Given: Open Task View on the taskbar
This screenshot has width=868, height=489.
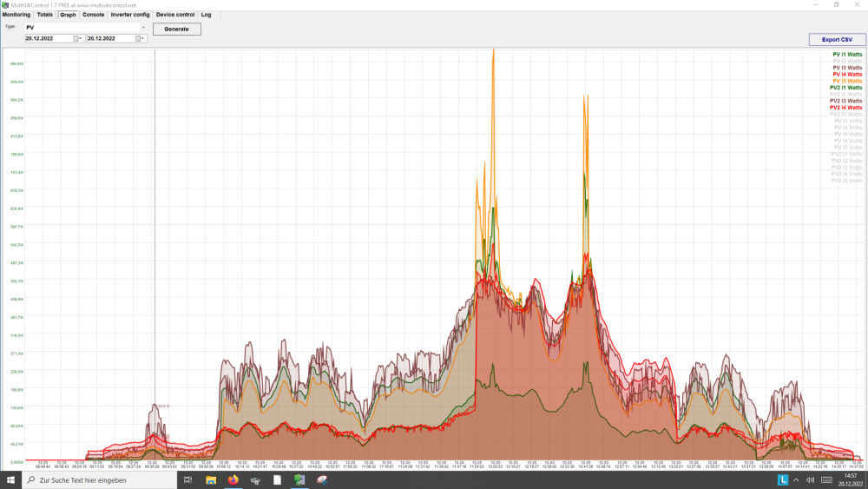Looking at the screenshot, I should (x=187, y=480).
